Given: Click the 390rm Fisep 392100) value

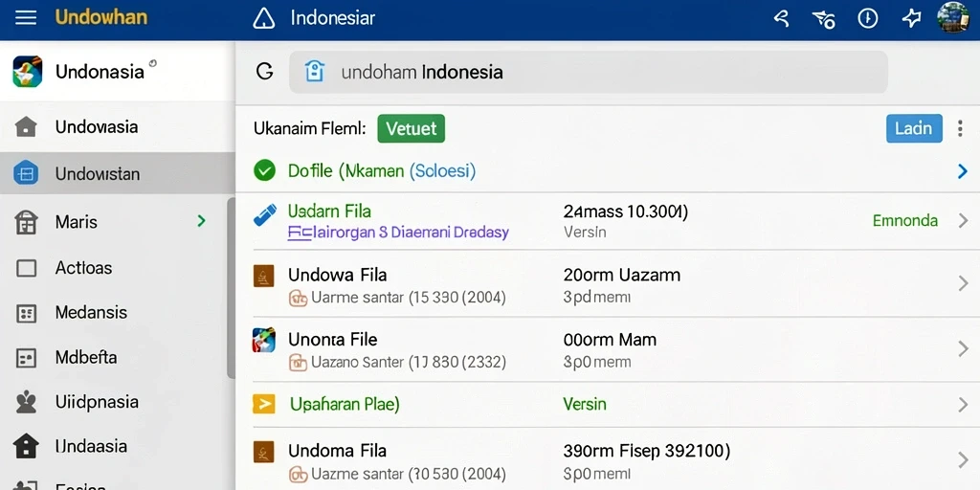Looking at the screenshot, I should pyautogui.click(x=647, y=451).
